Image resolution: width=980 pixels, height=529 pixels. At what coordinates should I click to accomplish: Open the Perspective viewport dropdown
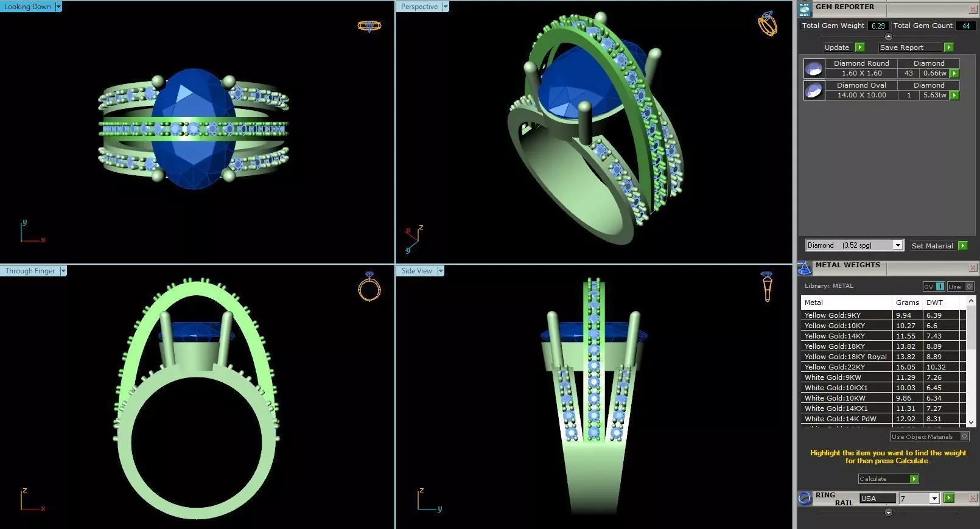click(x=446, y=7)
